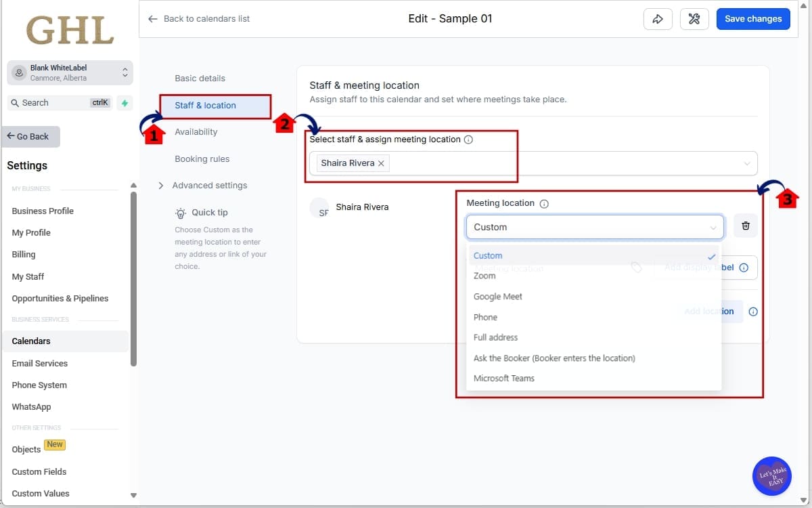The image size is (812, 508).
Task: Click the back arrow beside 'Back to calendars list'
Action: click(x=153, y=19)
